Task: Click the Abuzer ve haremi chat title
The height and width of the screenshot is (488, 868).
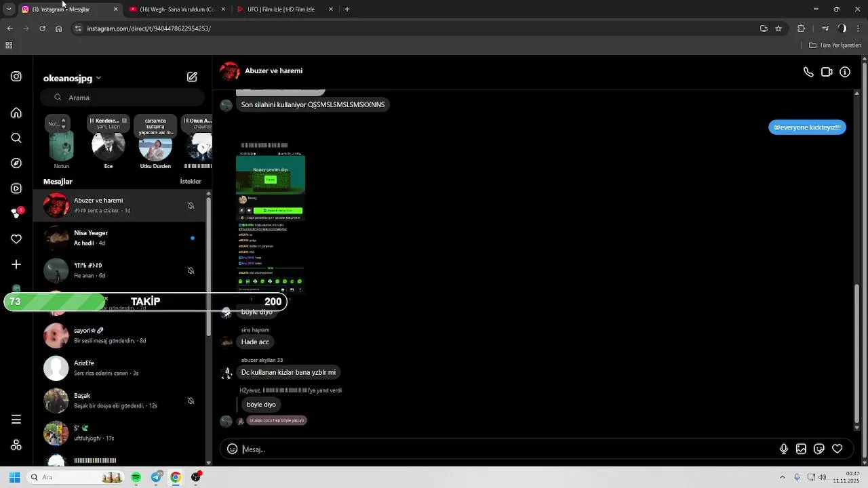Action: coord(273,70)
